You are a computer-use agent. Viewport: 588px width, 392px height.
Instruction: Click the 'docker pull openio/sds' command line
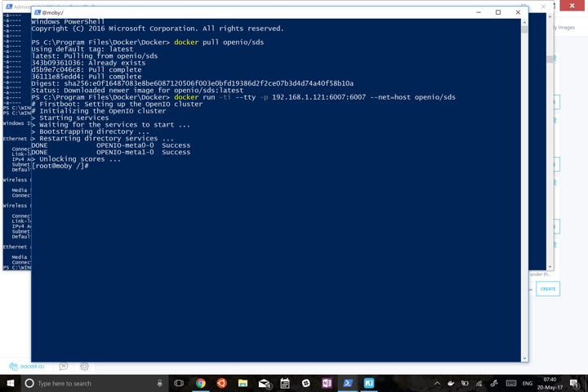(x=147, y=42)
